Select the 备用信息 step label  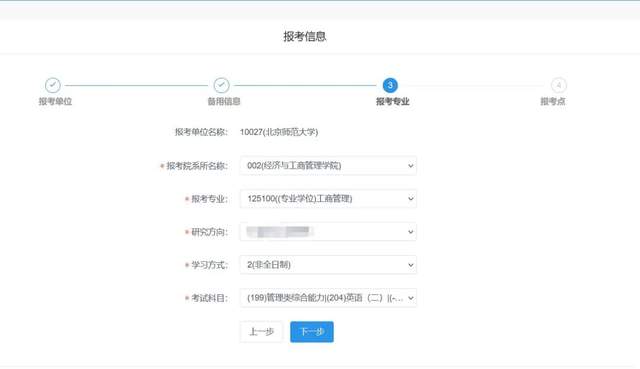[x=224, y=102]
